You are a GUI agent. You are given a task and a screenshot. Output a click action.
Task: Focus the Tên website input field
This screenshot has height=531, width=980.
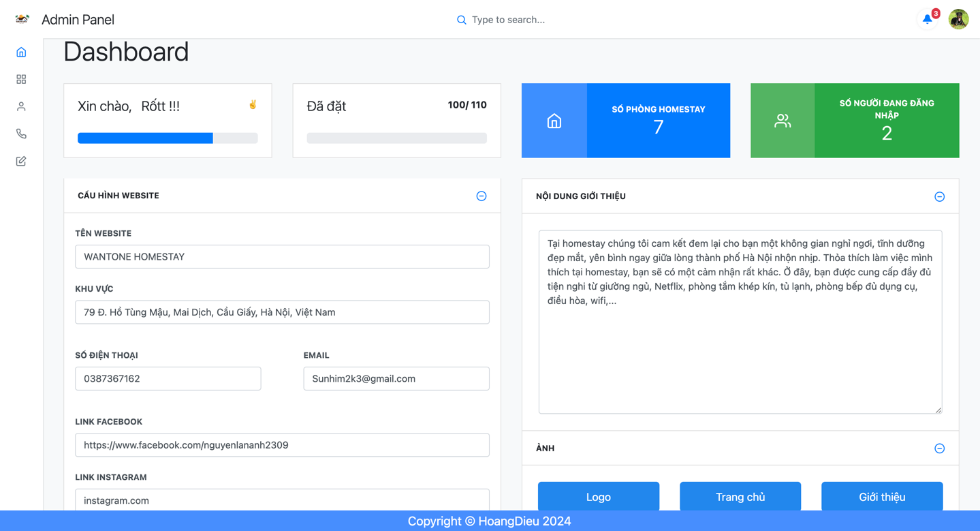click(282, 257)
